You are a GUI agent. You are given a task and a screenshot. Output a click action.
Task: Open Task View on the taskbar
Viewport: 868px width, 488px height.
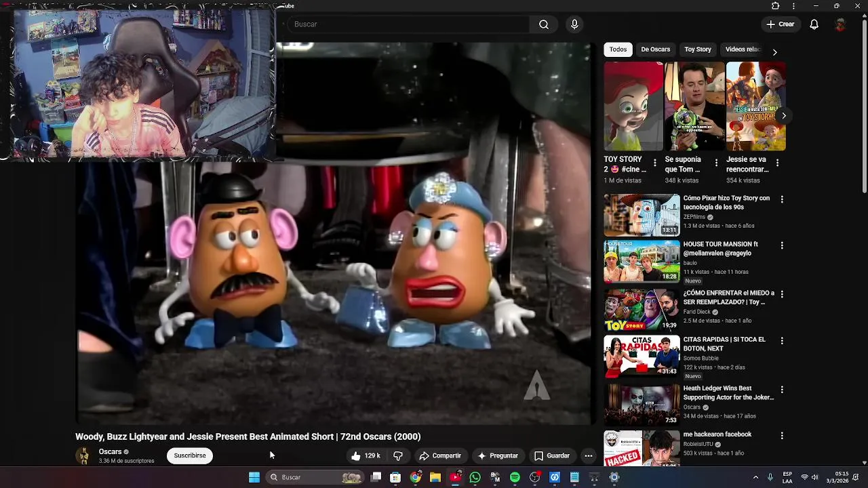pyautogui.click(x=376, y=477)
